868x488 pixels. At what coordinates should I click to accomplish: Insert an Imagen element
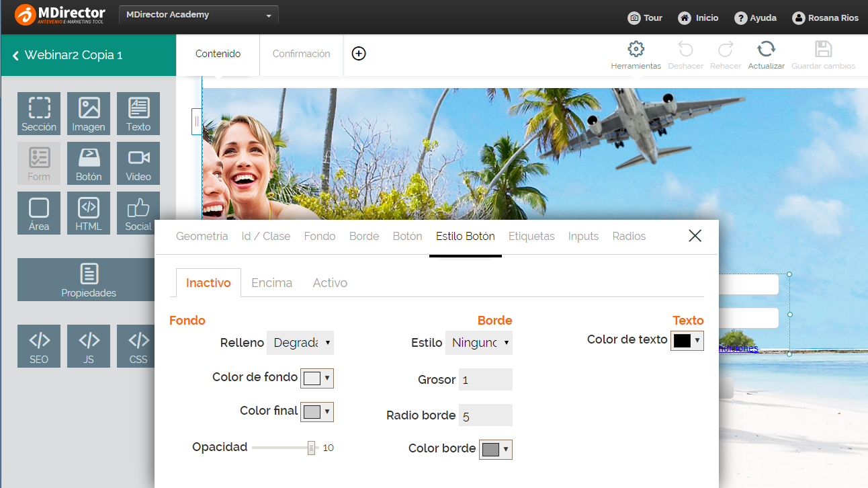pos(89,114)
